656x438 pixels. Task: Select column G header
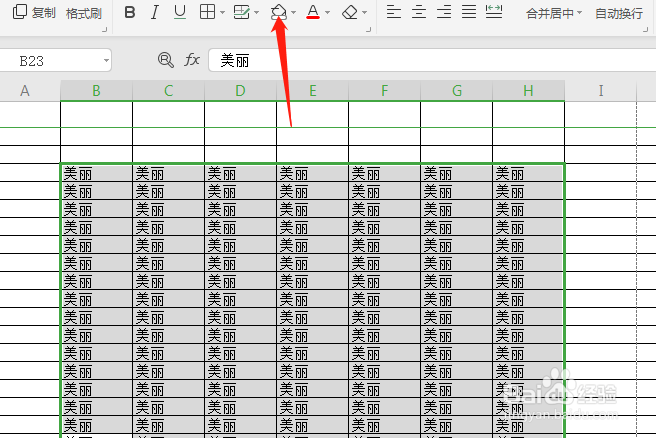456,91
